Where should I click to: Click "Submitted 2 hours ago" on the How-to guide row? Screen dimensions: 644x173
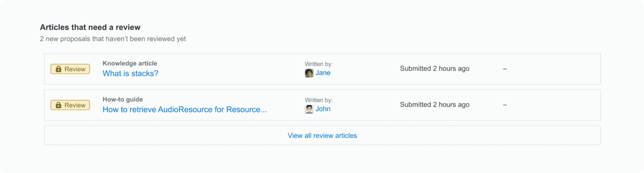435,104
